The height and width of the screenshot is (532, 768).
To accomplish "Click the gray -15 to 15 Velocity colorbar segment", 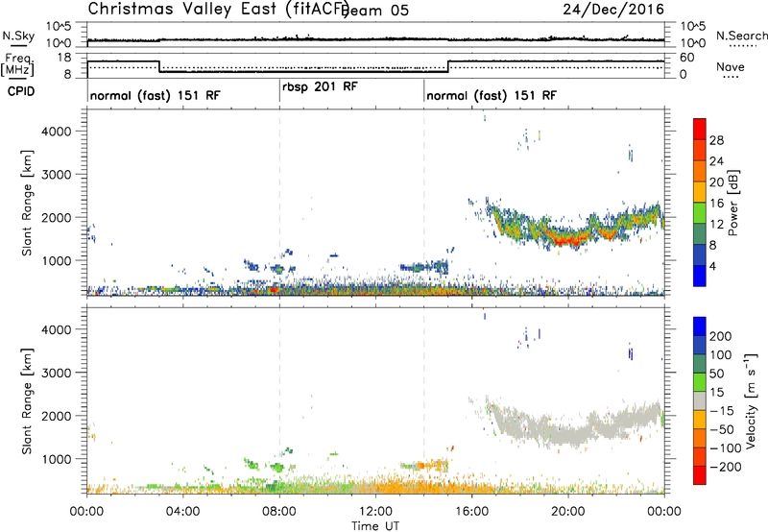I will [700, 401].
